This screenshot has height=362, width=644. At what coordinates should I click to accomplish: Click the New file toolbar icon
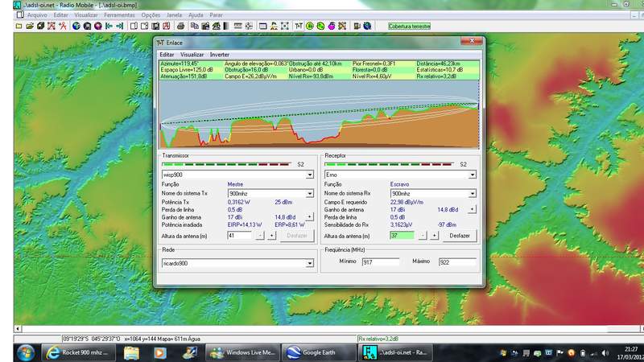pos(19,26)
